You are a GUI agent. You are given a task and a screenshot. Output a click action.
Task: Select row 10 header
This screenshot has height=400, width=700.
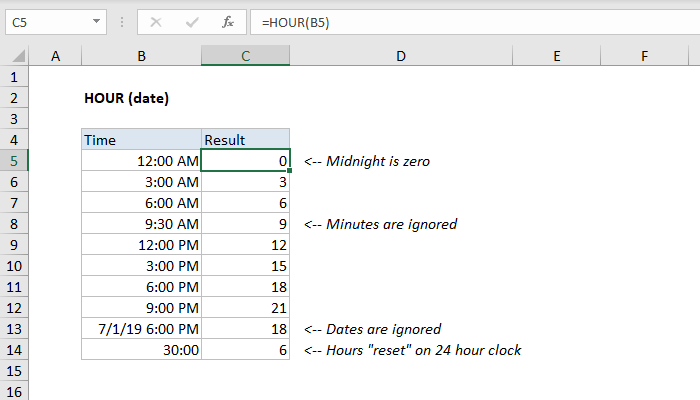coord(14,266)
